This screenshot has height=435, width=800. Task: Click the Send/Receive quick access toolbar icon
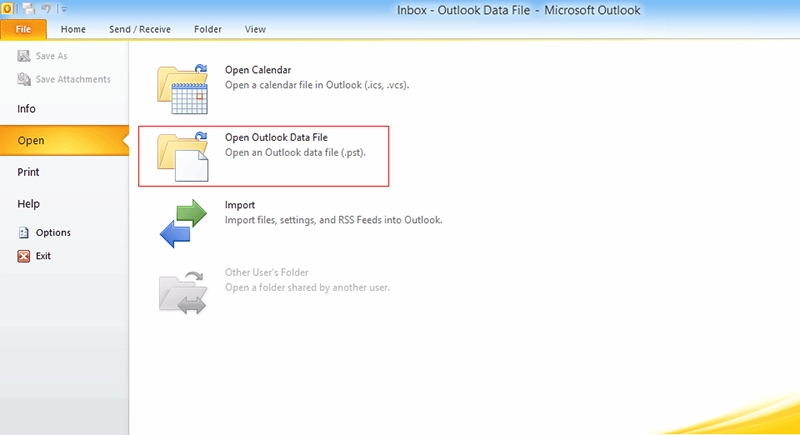29,8
